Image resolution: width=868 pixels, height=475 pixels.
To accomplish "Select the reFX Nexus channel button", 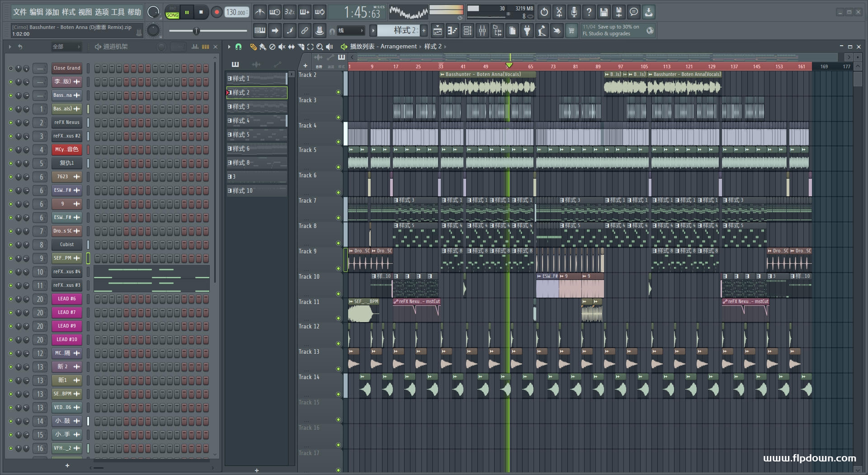I will (x=66, y=123).
